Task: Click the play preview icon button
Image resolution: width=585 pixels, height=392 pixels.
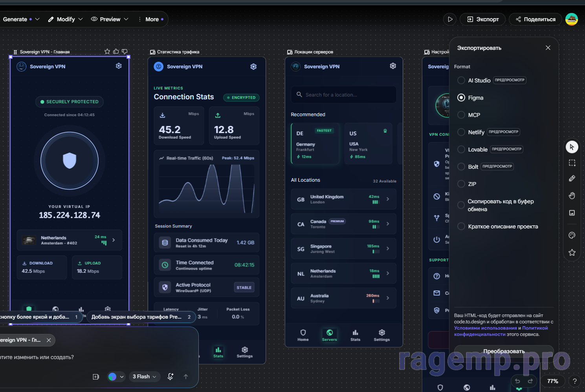Action: click(x=450, y=19)
